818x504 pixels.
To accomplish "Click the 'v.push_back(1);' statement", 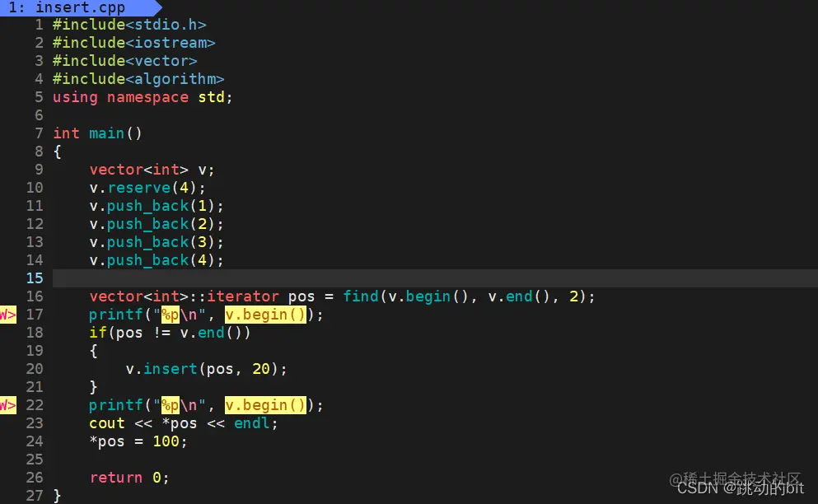I will point(157,206).
